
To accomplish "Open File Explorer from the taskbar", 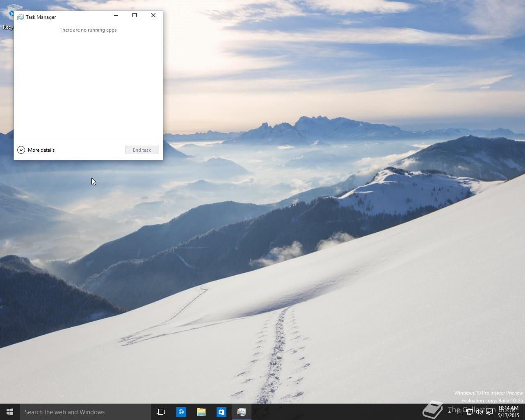I will pyautogui.click(x=201, y=412).
